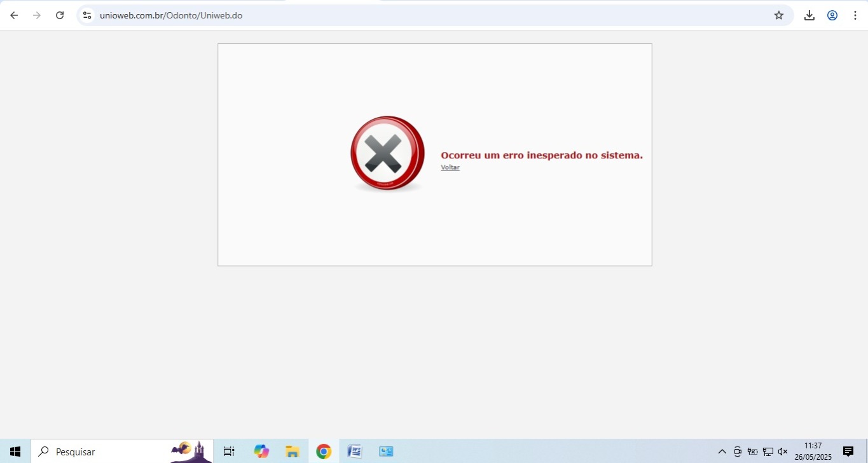Select the Google Chrome taskbar icon
The height and width of the screenshot is (463, 868).
coord(324,452)
